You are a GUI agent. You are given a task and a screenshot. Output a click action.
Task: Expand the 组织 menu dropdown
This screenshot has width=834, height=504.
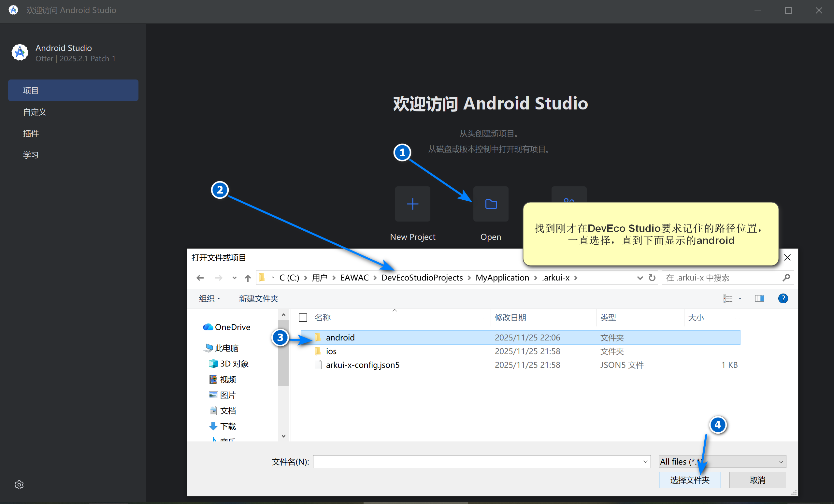(209, 298)
